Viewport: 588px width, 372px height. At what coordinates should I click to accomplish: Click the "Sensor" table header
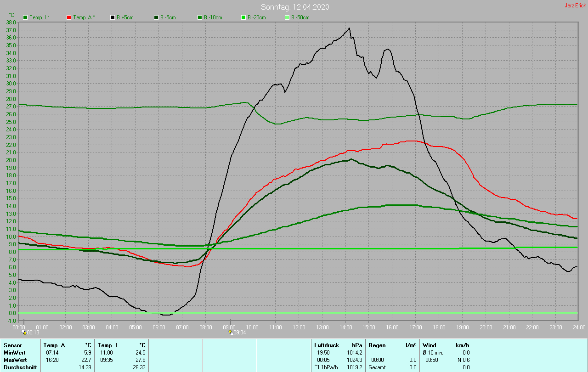coord(12,345)
